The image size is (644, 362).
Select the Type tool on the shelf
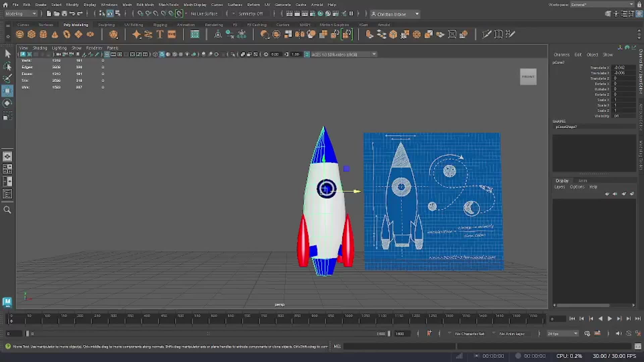click(x=160, y=34)
